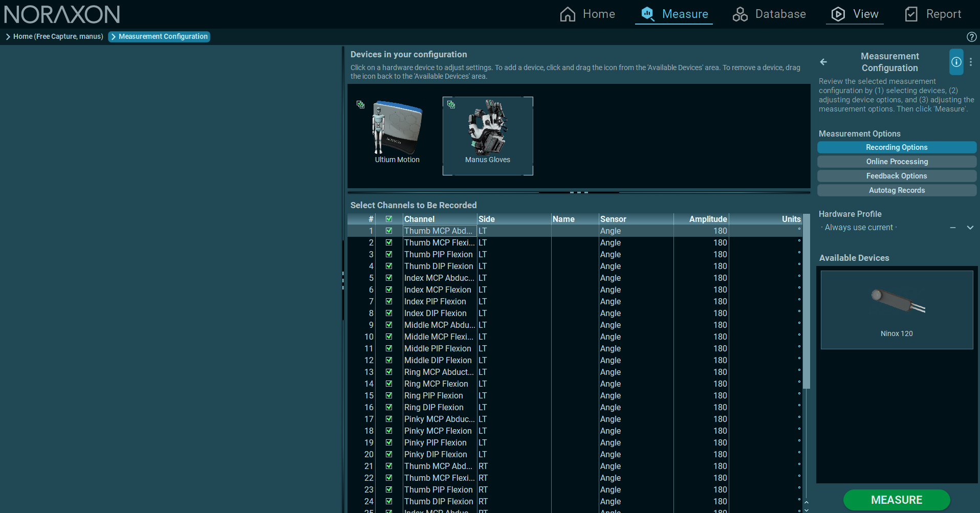This screenshot has width=980, height=513.
Task: Click the Noraxon logo
Action: click(x=62, y=14)
